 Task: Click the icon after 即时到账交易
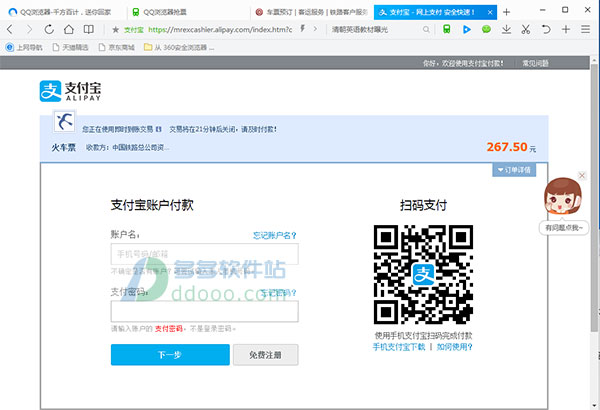158,129
